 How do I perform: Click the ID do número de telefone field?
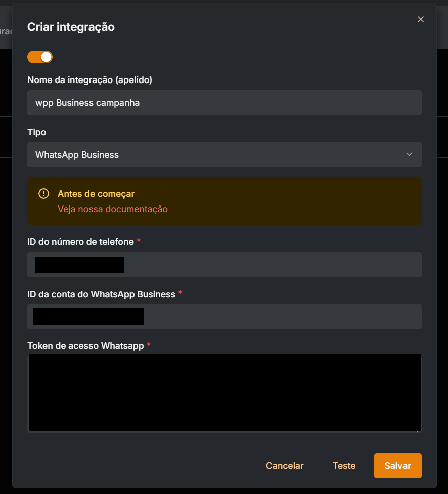point(225,264)
